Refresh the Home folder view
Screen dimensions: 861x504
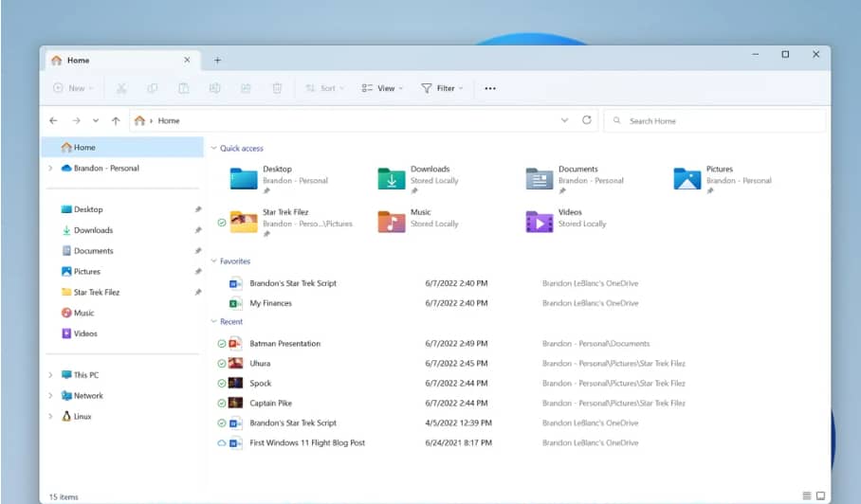[586, 120]
